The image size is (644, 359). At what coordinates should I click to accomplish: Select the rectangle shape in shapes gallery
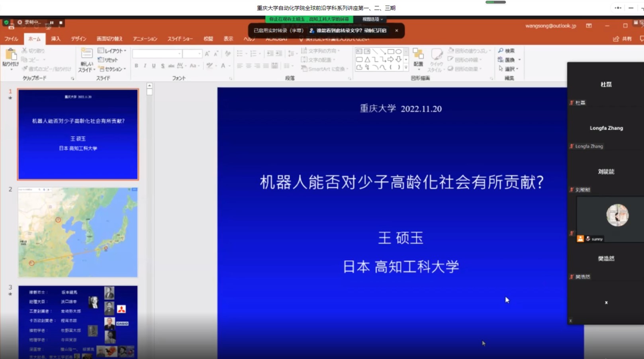pyautogui.click(x=391, y=51)
